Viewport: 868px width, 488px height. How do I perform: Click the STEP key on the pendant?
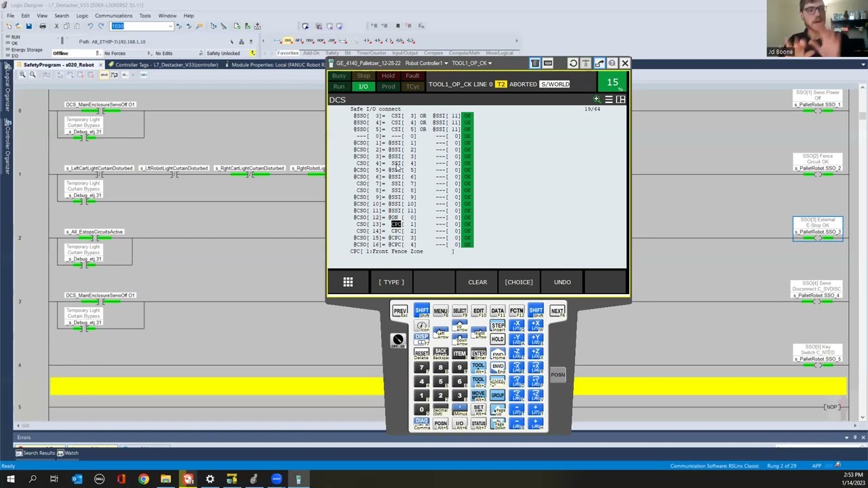click(x=497, y=325)
